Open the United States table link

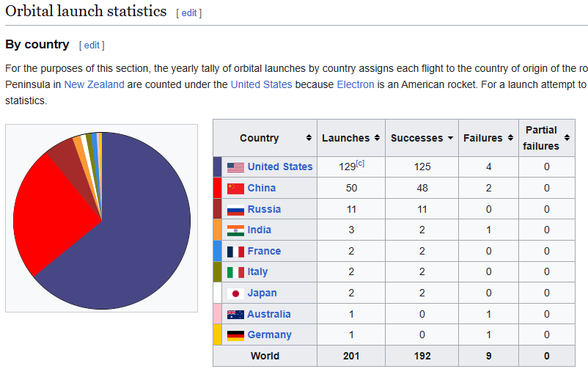(x=280, y=167)
